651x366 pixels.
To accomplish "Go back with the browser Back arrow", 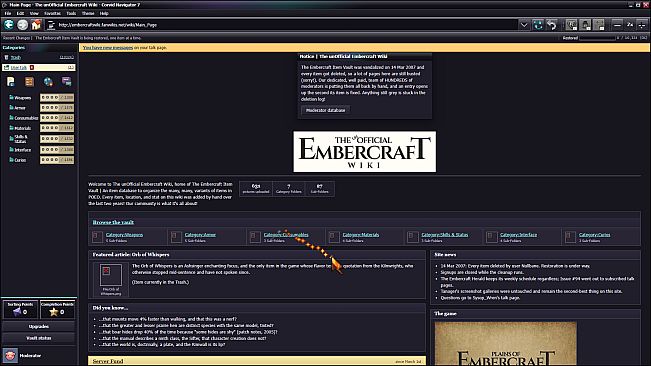I will tap(9, 25).
